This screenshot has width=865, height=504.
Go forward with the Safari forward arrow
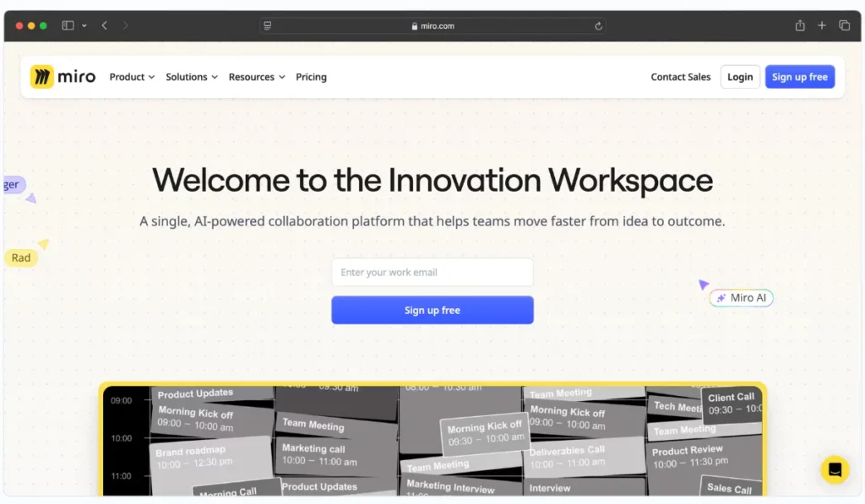125,25
